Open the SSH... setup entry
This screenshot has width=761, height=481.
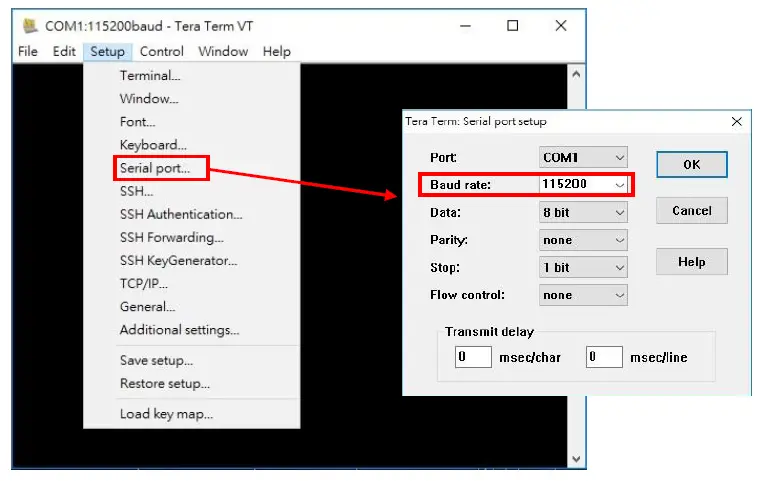click(x=136, y=191)
